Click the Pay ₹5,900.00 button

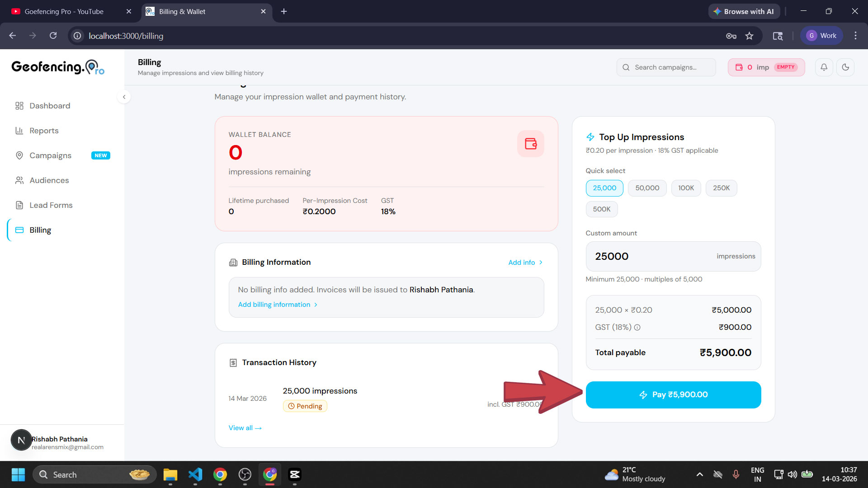[x=673, y=394]
